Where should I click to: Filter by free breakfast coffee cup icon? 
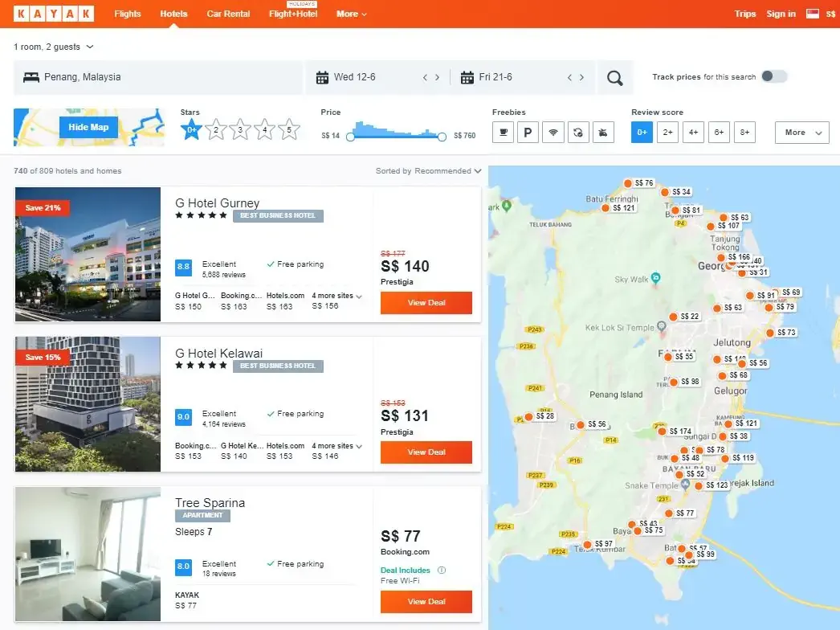503,133
